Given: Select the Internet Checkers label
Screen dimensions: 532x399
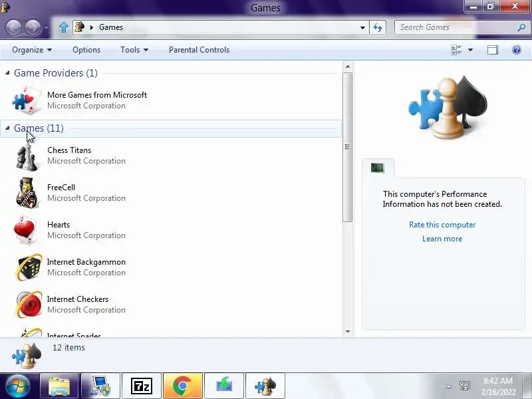Looking at the screenshot, I should [x=78, y=299].
